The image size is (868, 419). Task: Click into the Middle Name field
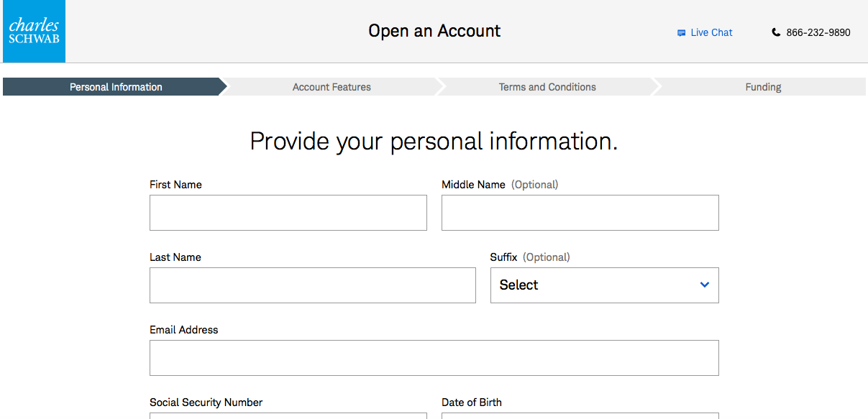(580, 213)
